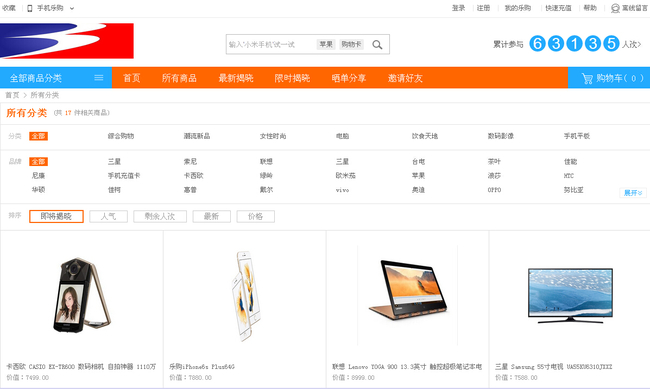Image resolution: width=650 pixels, height=389 pixels.
Task: Open the 全部商品分类 category menu
Action: coord(56,78)
